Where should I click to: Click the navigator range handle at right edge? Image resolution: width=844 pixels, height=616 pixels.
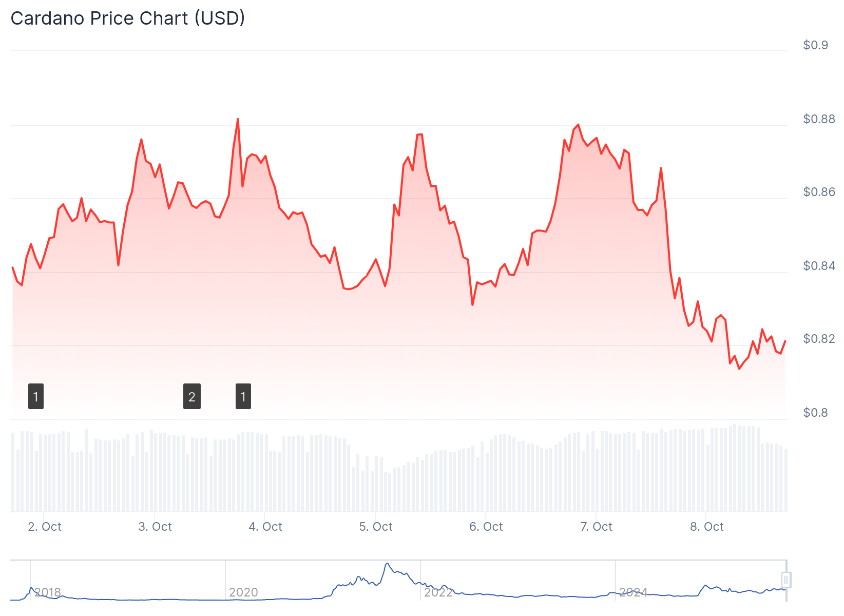[x=785, y=580]
